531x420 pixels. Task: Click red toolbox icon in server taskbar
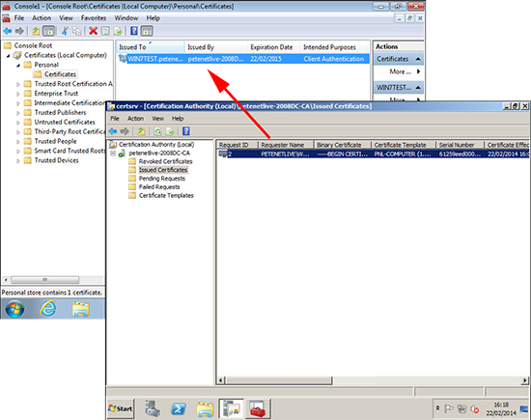coord(258,408)
